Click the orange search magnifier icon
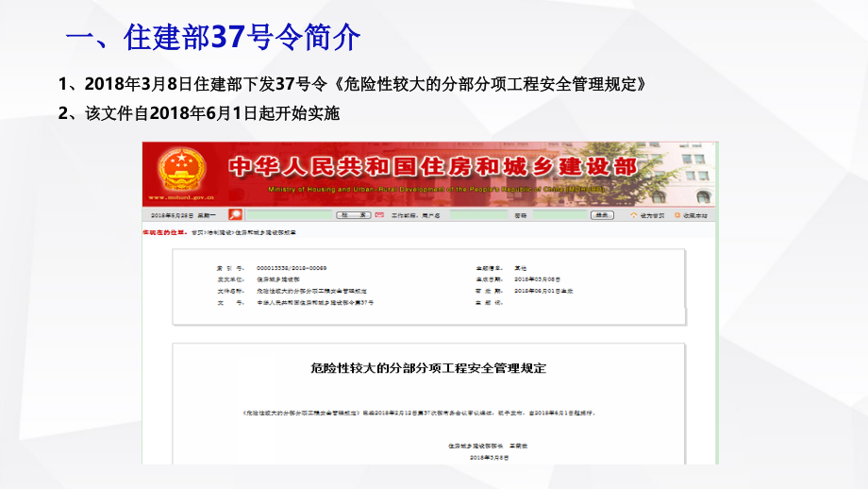 pos(235,214)
